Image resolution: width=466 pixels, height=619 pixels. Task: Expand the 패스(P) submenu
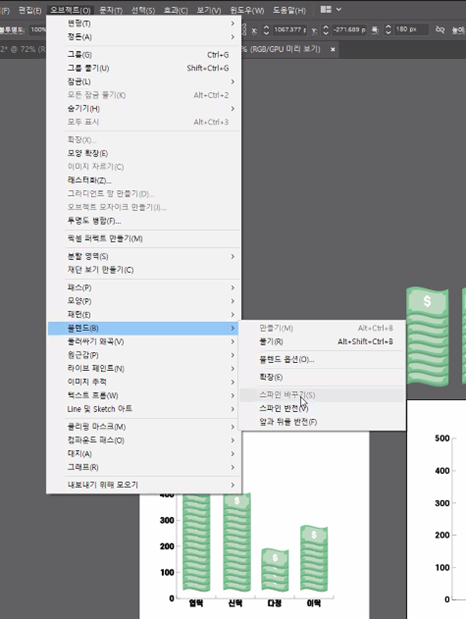tap(143, 288)
